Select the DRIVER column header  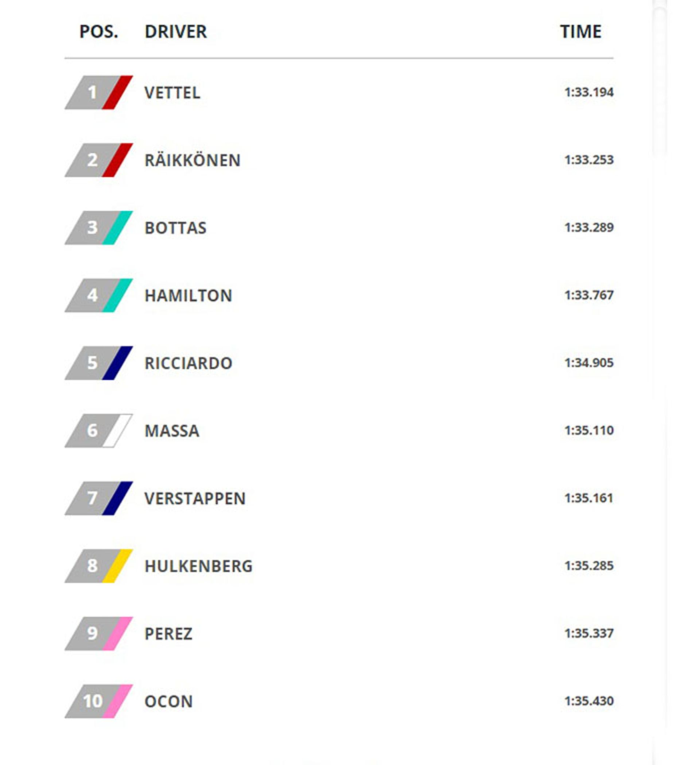(x=176, y=31)
